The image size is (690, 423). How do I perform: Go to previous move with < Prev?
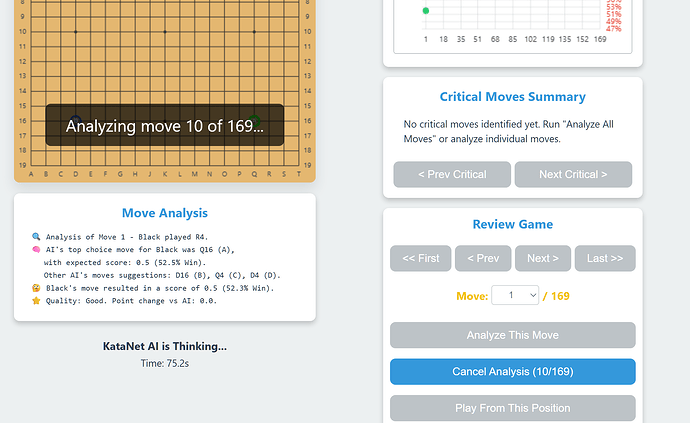(483, 258)
